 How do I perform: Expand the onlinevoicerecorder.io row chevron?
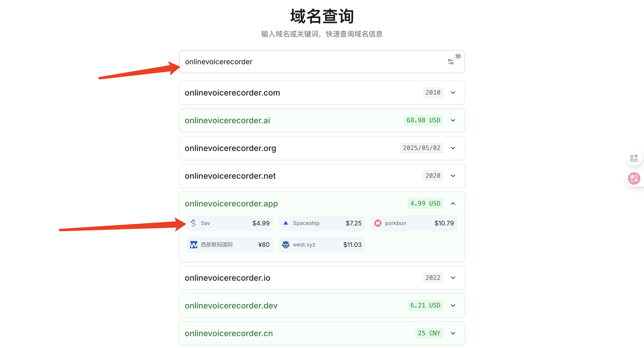tap(453, 277)
